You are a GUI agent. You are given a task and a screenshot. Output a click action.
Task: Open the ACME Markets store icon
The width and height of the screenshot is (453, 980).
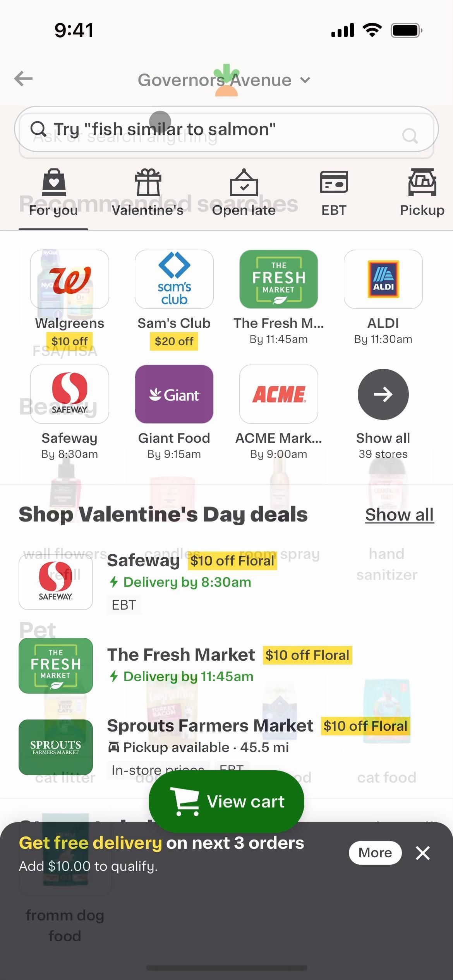[279, 394]
